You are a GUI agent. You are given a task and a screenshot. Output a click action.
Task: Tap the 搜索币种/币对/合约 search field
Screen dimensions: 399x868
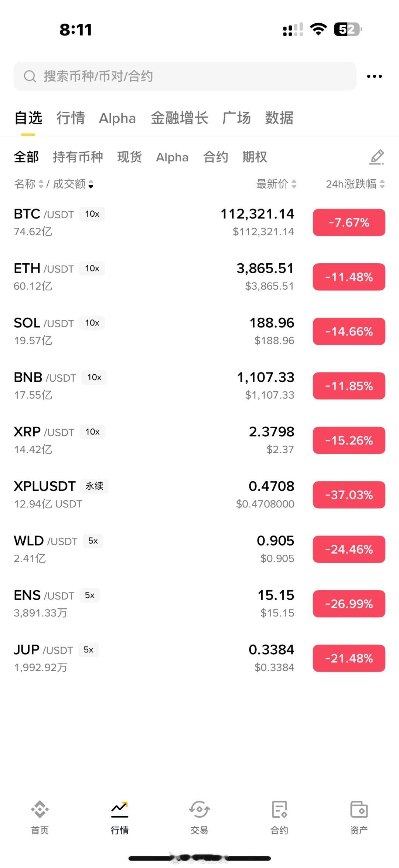click(x=185, y=76)
